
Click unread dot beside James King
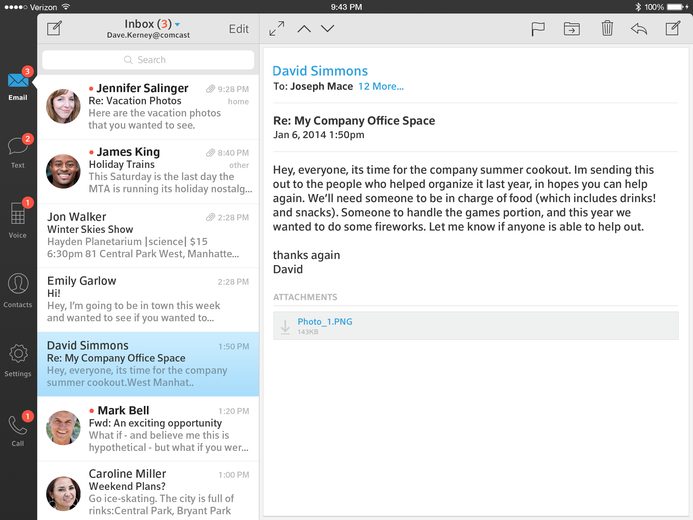(x=91, y=152)
